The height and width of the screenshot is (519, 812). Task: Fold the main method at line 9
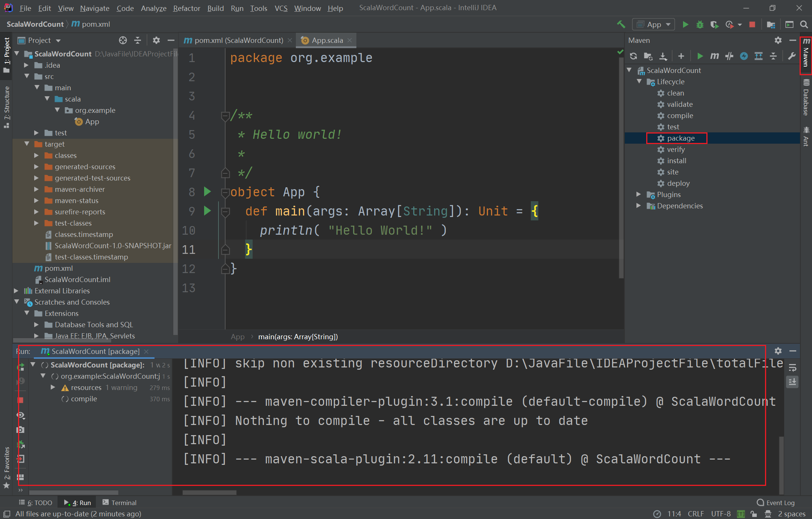coord(226,212)
